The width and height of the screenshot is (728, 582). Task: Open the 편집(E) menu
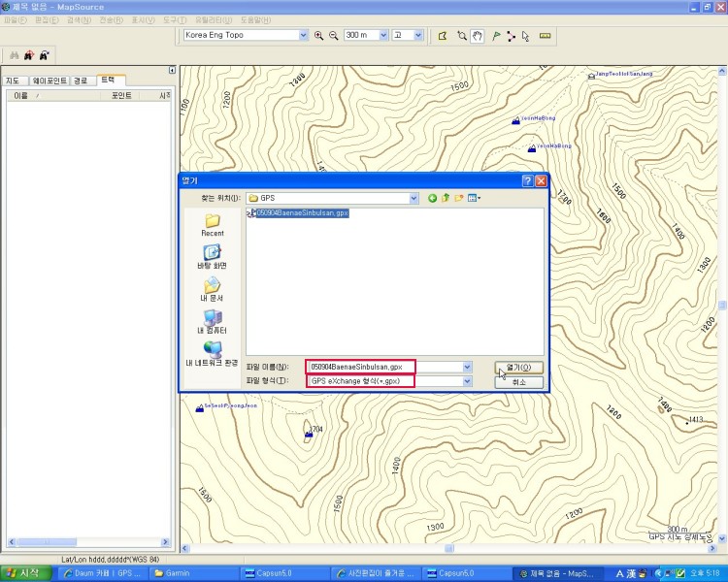pos(47,20)
